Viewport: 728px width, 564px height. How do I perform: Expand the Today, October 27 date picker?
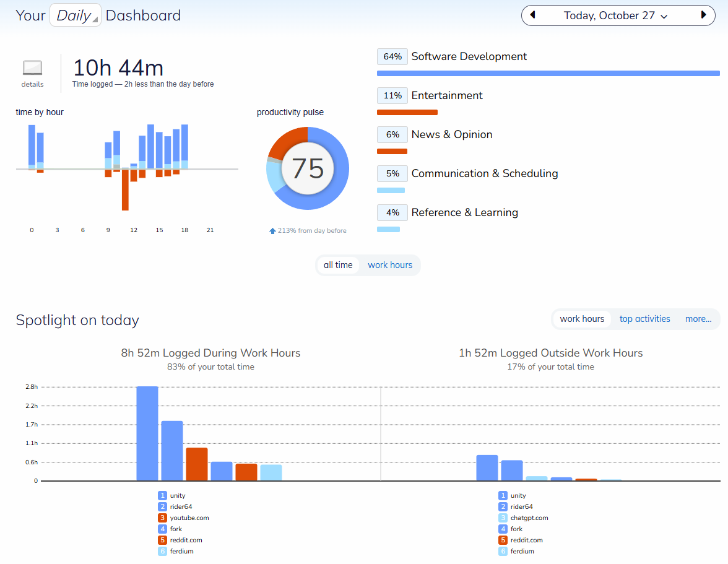(615, 15)
